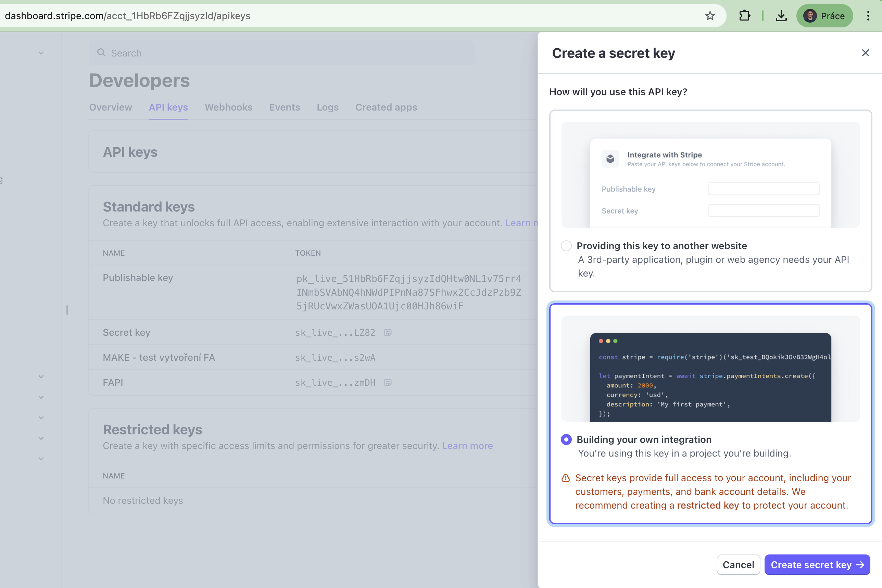Expand the topmost sidebar chevron
The height and width of the screenshot is (588, 882).
pos(41,53)
